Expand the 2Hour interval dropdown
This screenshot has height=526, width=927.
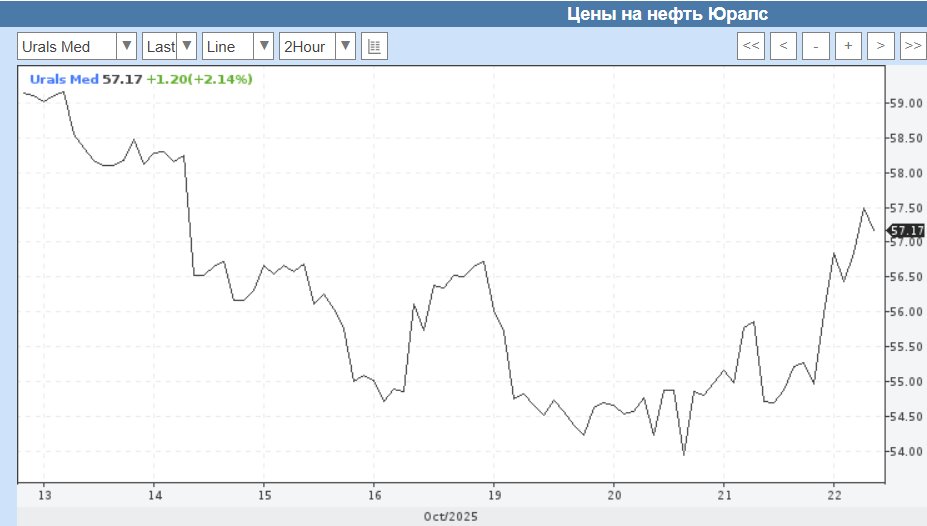[x=317, y=46]
